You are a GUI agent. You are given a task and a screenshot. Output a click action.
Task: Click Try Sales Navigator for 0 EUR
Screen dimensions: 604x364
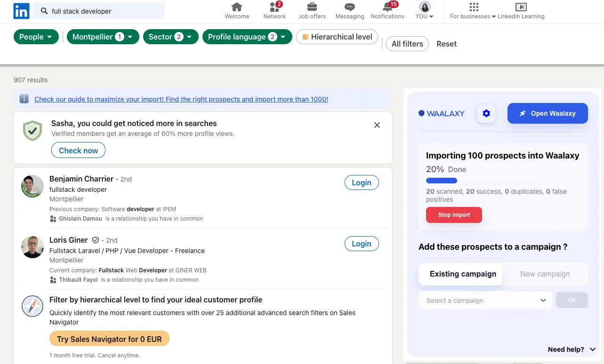click(x=109, y=339)
